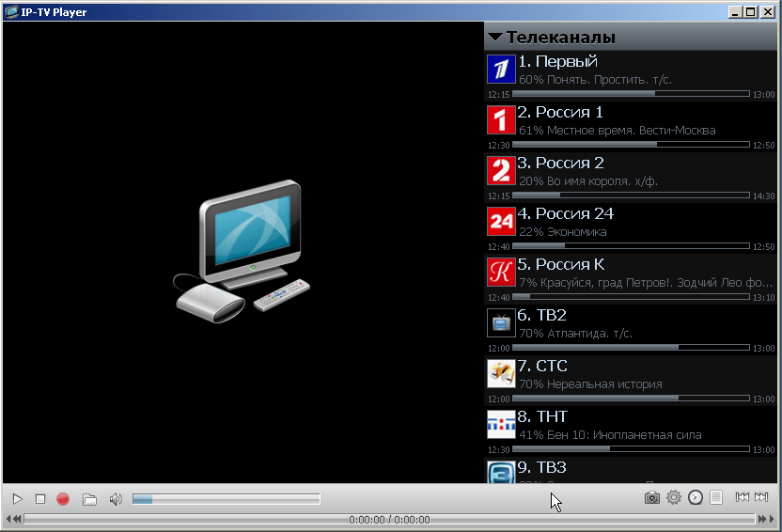Click the Россия 24 channel logo

pos(501,222)
